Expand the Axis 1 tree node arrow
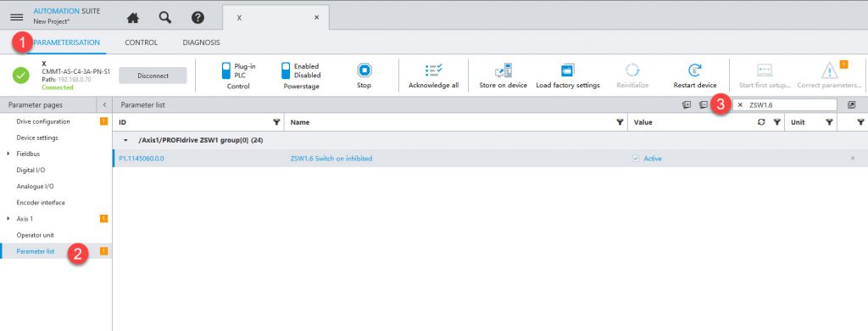This screenshot has height=331, width=868. (8, 218)
